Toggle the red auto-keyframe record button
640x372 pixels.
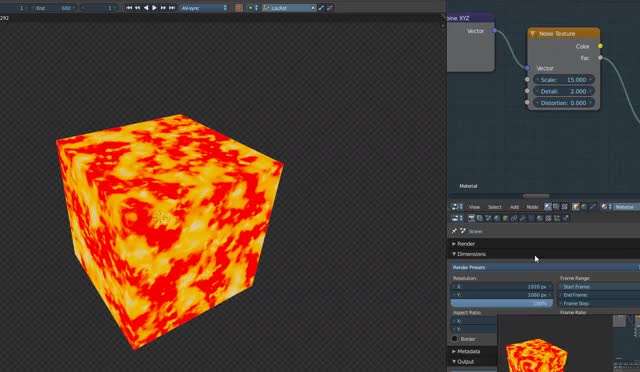[239, 8]
